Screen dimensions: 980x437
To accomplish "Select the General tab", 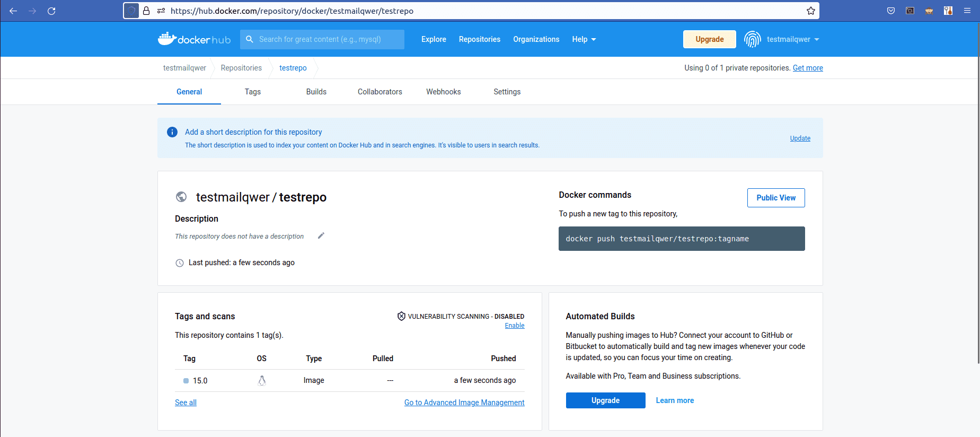I will [189, 92].
